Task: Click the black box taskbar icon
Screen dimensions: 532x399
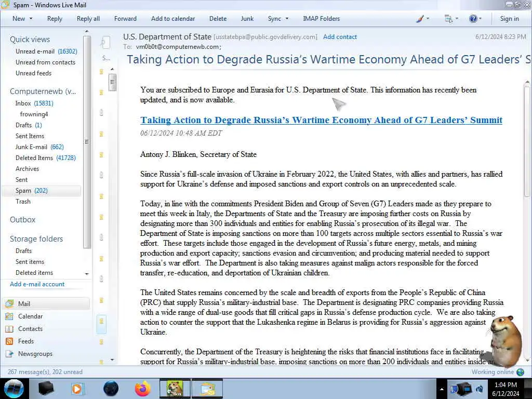Action: tap(46, 389)
